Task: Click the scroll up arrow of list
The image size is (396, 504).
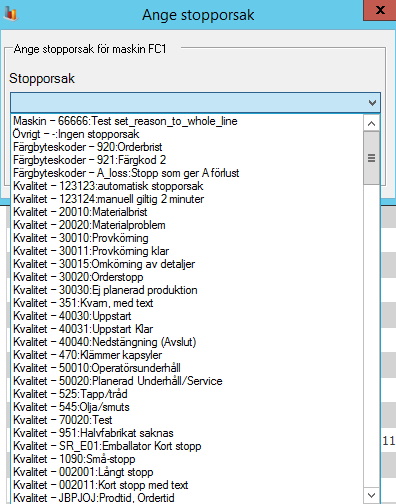Action: (371, 124)
